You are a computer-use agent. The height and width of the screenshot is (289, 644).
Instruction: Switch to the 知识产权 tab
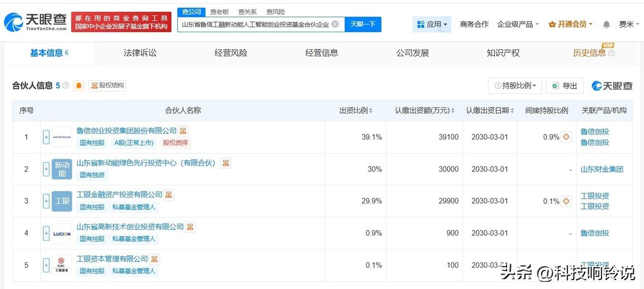click(x=503, y=53)
